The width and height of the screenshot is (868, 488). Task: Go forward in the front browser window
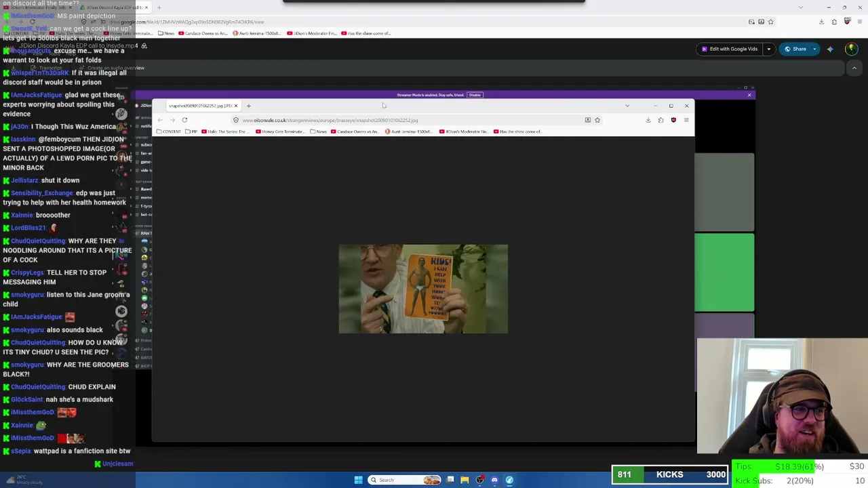point(172,120)
